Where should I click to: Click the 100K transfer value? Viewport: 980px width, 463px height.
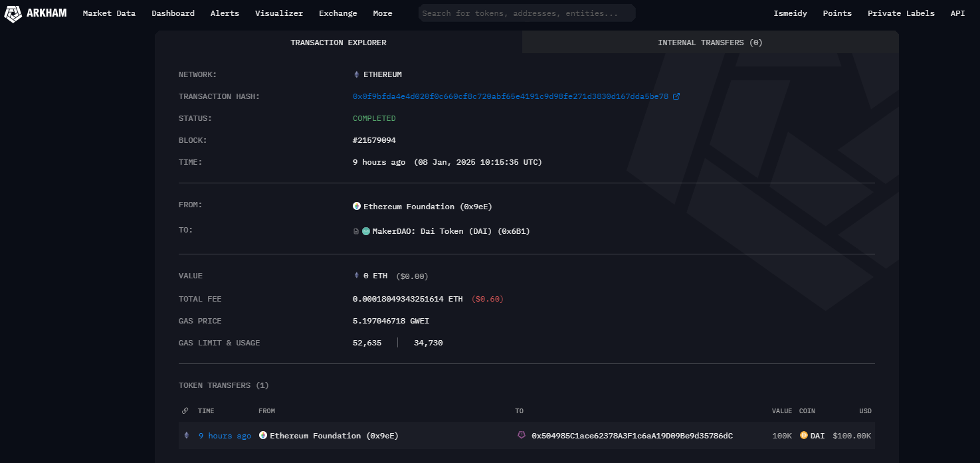tap(782, 436)
